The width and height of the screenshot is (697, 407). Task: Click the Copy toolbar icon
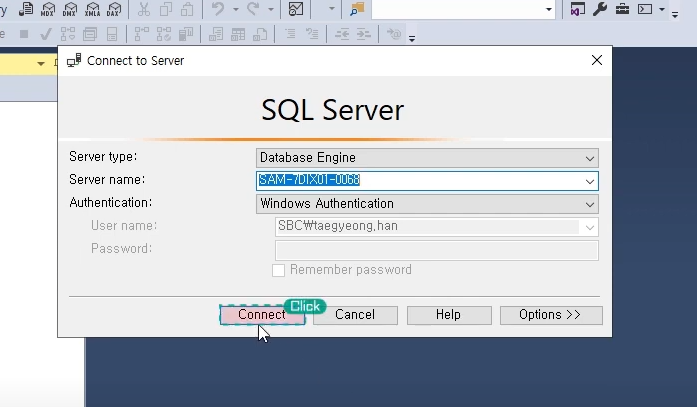point(166,9)
